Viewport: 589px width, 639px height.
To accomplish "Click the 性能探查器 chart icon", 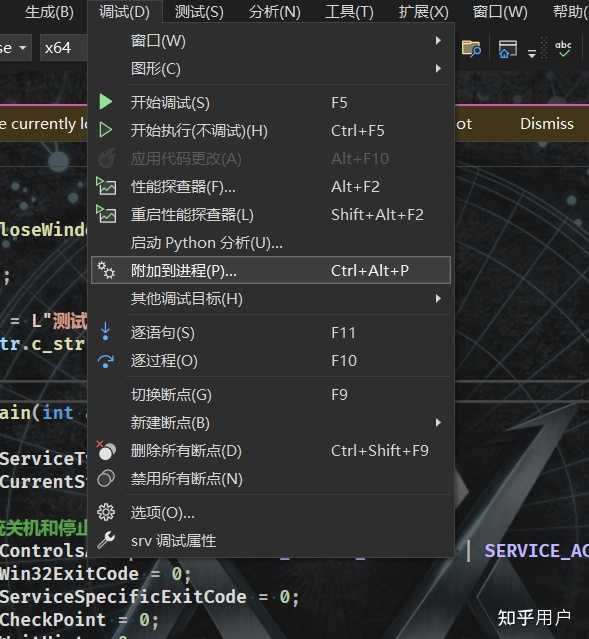I will tap(106, 186).
